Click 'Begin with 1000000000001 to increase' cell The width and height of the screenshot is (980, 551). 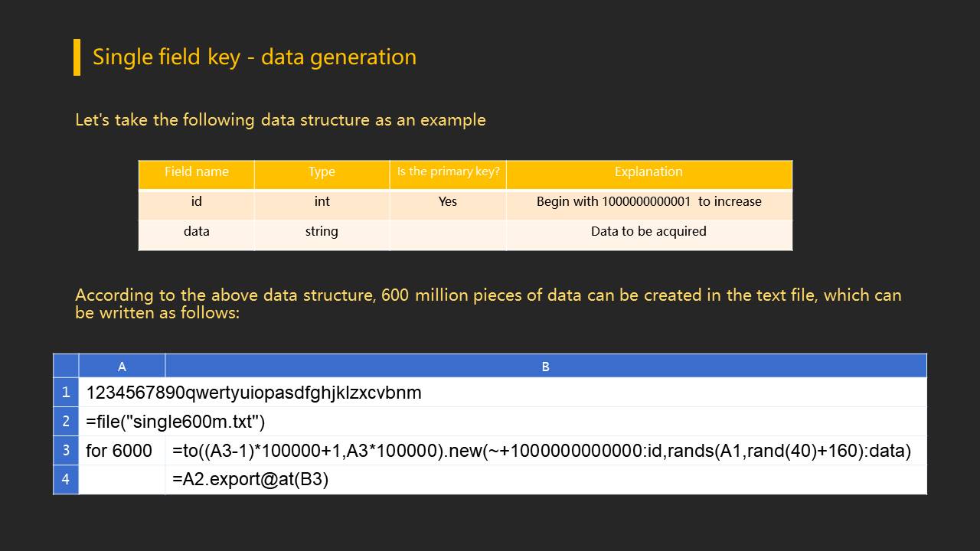648,202
